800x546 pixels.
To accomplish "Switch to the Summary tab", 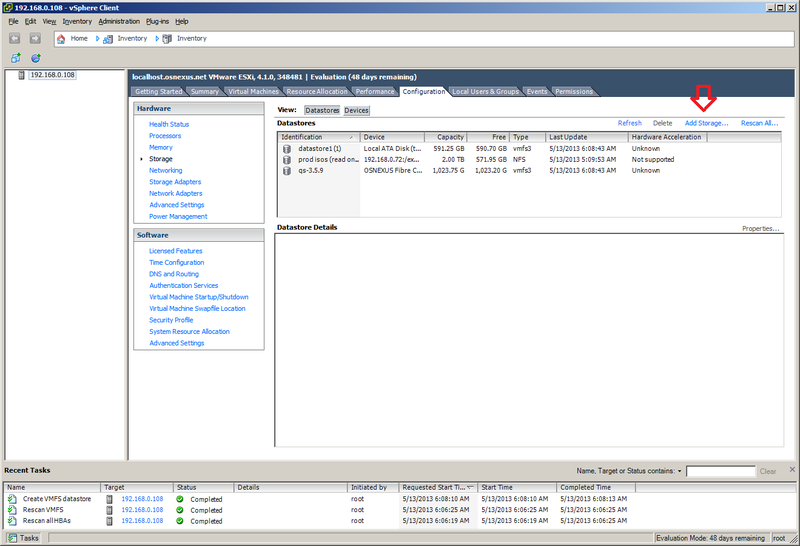I will point(205,91).
